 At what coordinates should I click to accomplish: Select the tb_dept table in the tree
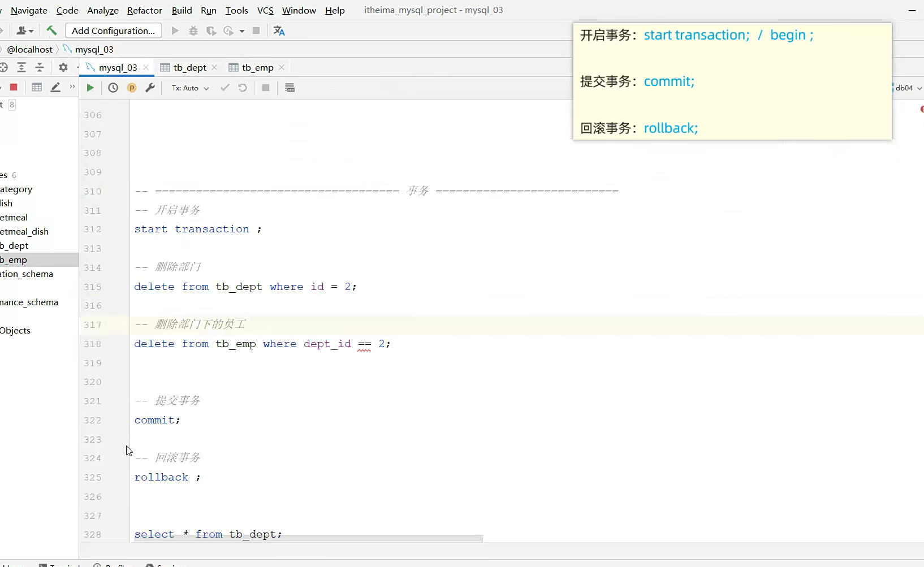pos(14,246)
